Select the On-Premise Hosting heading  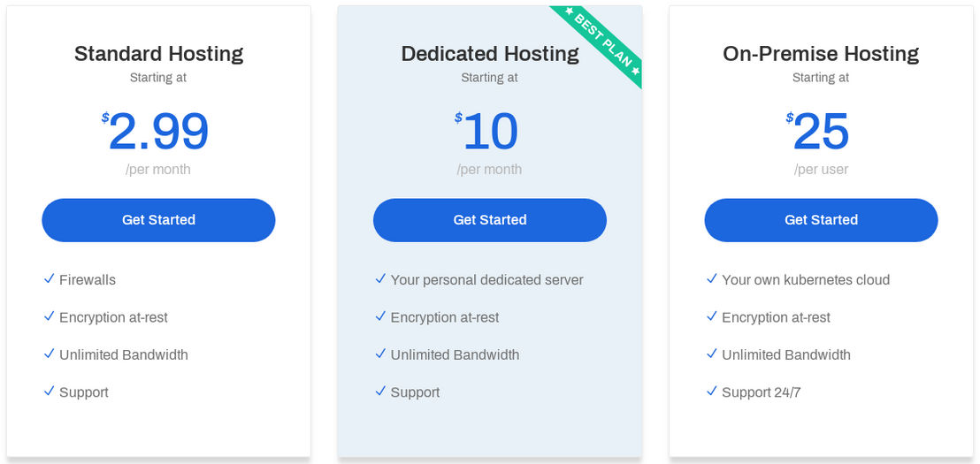tap(821, 54)
